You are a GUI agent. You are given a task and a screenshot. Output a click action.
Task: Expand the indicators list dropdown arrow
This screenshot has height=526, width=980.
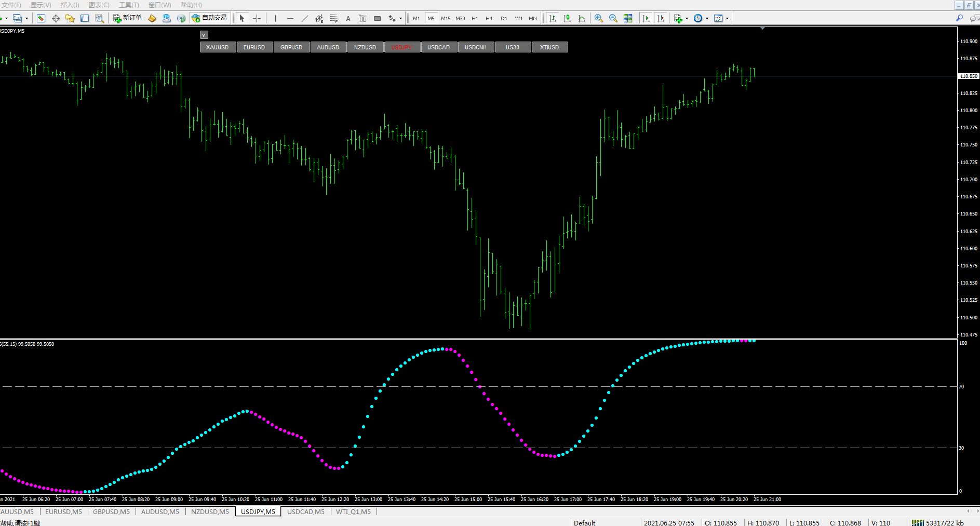tap(687, 18)
